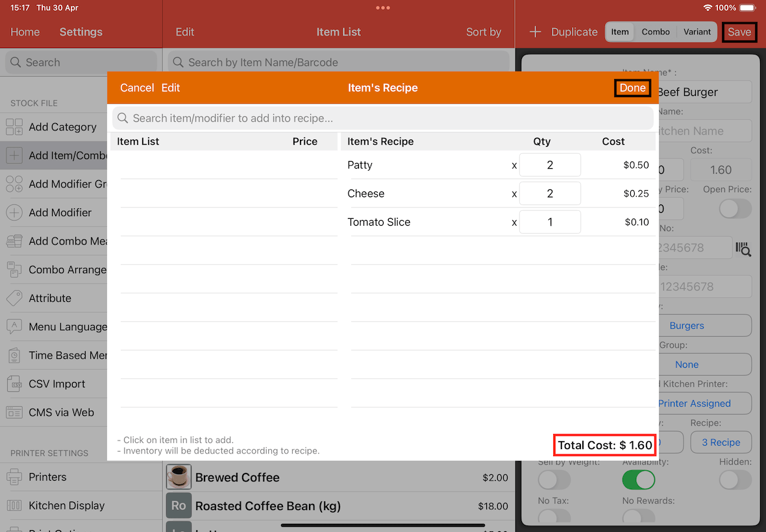Tap the plus icon beside Duplicate

(x=536, y=32)
